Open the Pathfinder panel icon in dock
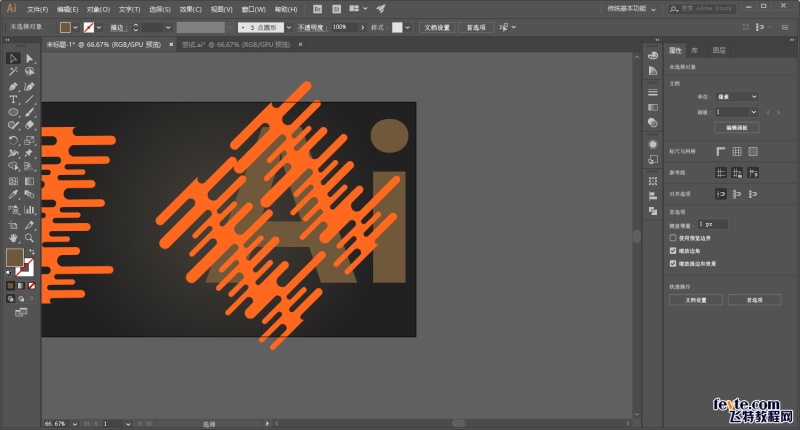The image size is (800, 430). pos(653,211)
